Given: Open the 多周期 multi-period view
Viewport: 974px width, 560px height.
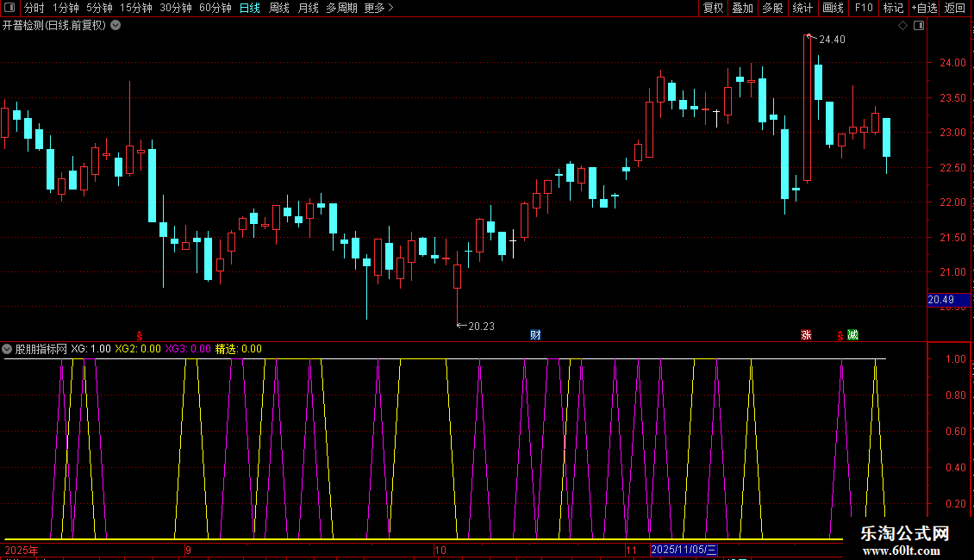Looking at the screenshot, I should coord(341,8).
